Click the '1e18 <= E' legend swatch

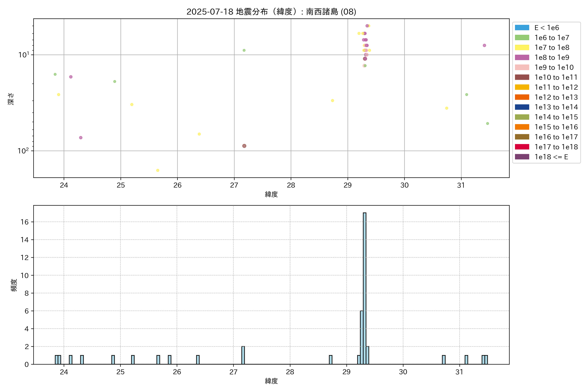tap(522, 157)
